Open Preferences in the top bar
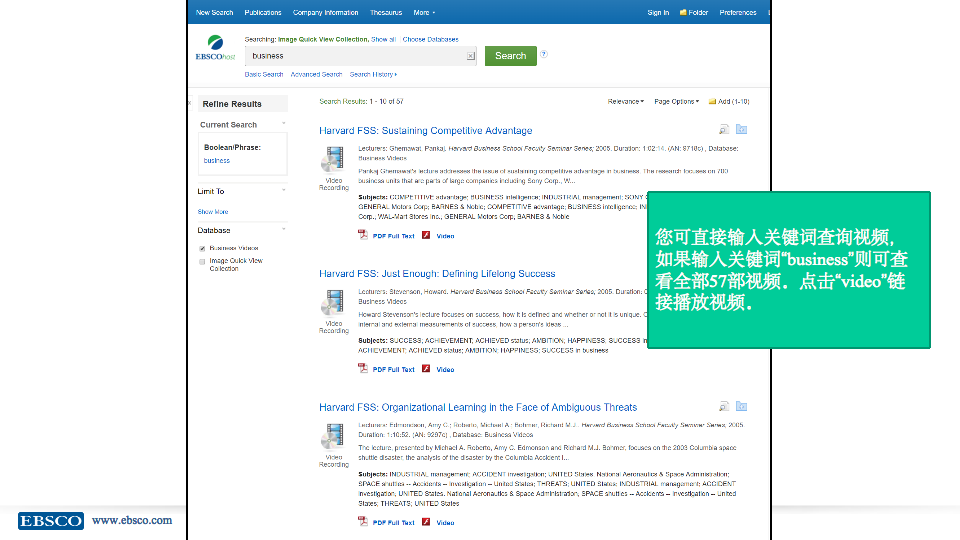The image size is (960, 540). [738, 12]
